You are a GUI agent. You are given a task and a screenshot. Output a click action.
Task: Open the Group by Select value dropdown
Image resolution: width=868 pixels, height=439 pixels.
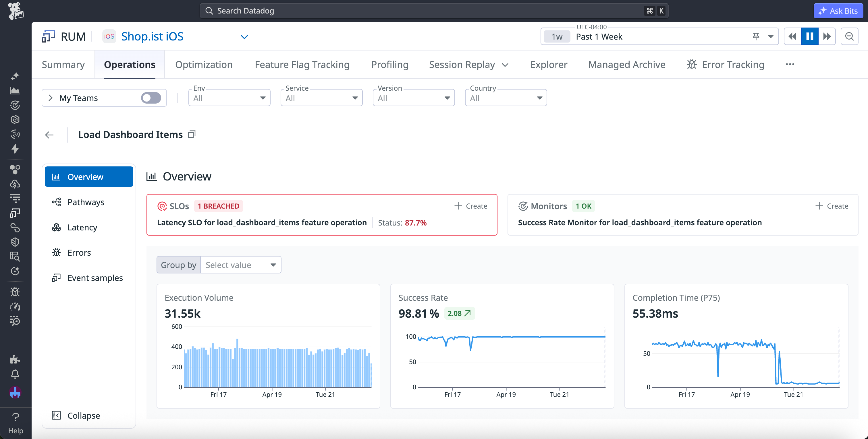(241, 265)
